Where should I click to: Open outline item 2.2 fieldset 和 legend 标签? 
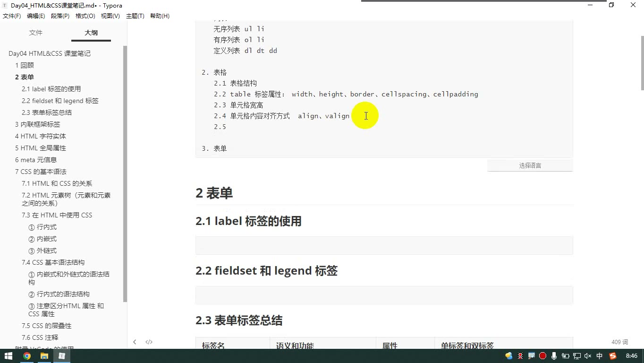coord(60,101)
